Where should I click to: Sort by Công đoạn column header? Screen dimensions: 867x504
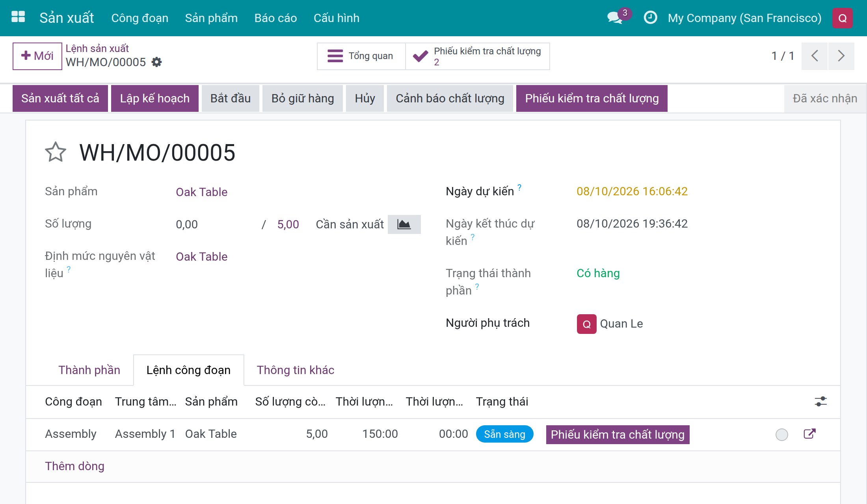73,402
